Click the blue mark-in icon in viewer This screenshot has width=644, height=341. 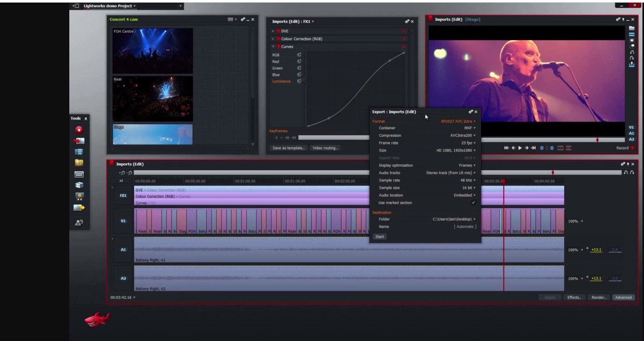tap(541, 148)
